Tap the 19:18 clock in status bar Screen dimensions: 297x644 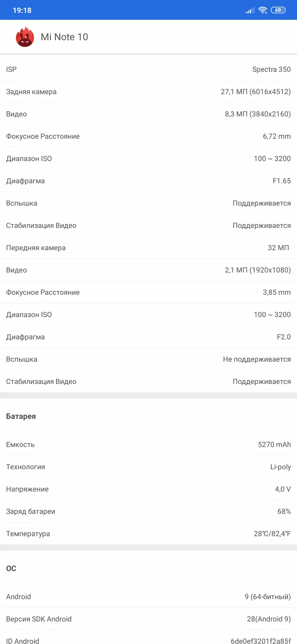[22, 10]
